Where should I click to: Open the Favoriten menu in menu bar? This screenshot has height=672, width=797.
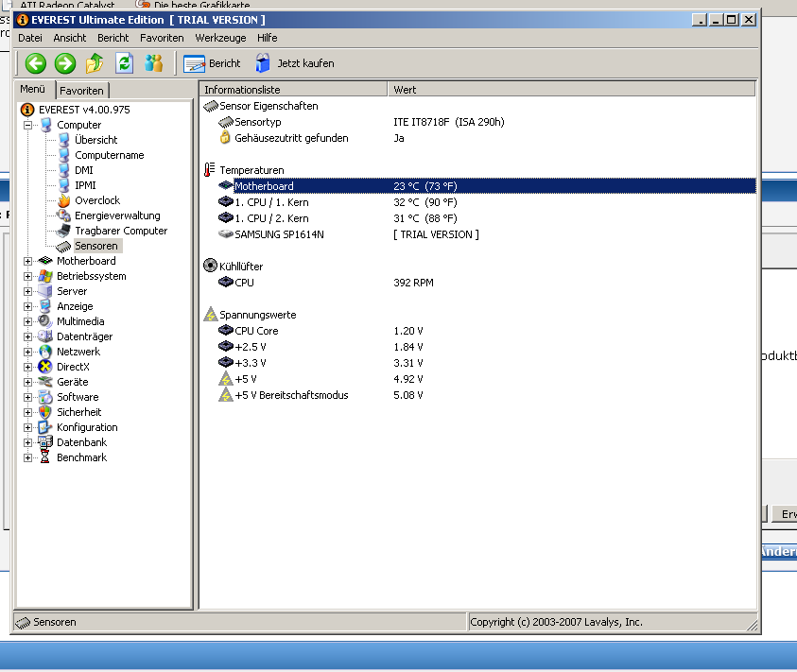[162, 38]
